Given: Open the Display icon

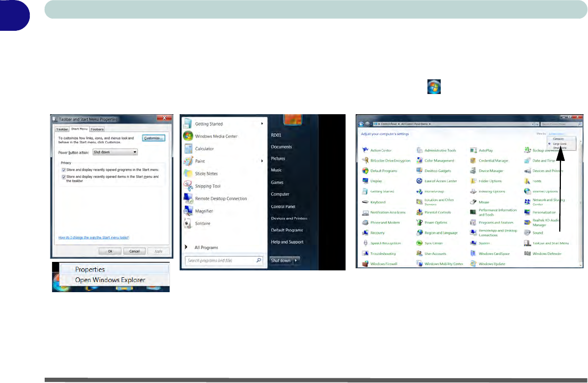Looking at the screenshot, I should [365, 181].
